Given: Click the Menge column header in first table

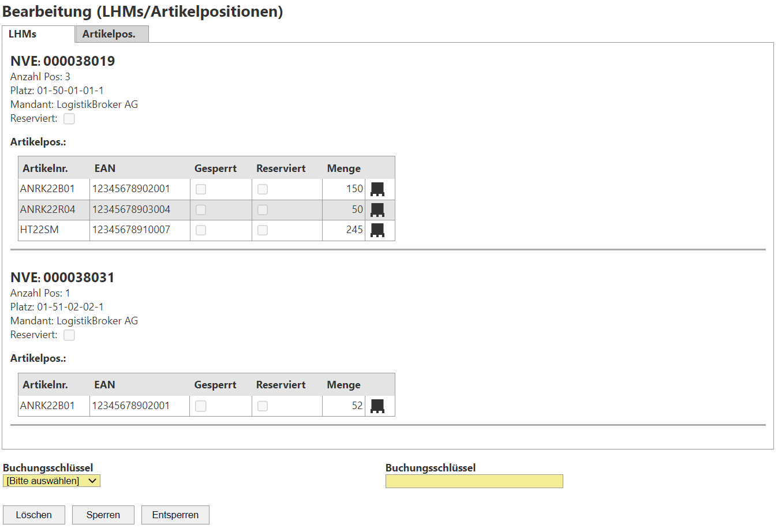Looking at the screenshot, I should (x=343, y=168).
